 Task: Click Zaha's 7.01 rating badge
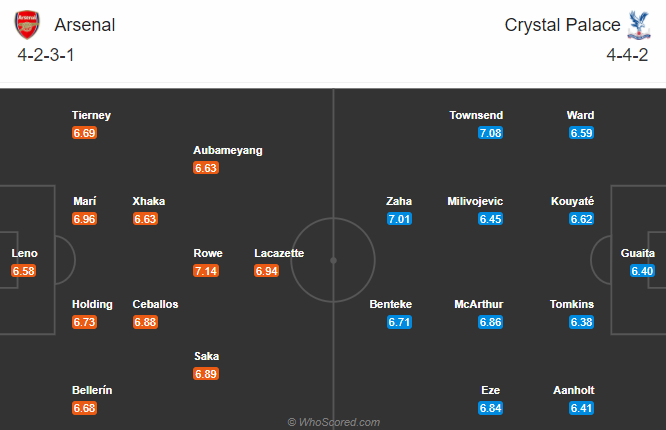tap(399, 219)
